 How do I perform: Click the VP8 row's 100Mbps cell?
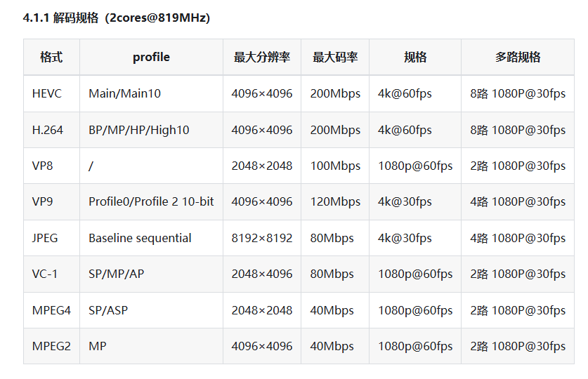point(335,166)
